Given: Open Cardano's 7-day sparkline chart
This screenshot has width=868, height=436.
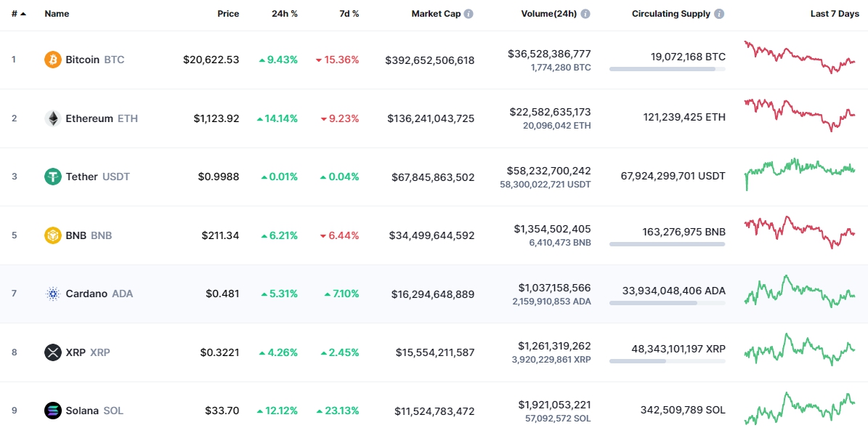Looking at the screenshot, I should (x=800, y=291).
